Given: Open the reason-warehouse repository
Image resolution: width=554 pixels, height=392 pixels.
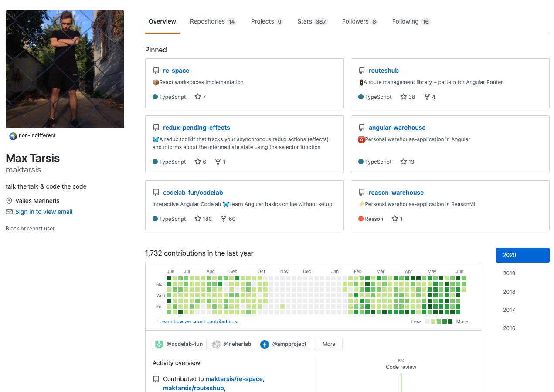Looking at the screenshot, I should [396, 193].
